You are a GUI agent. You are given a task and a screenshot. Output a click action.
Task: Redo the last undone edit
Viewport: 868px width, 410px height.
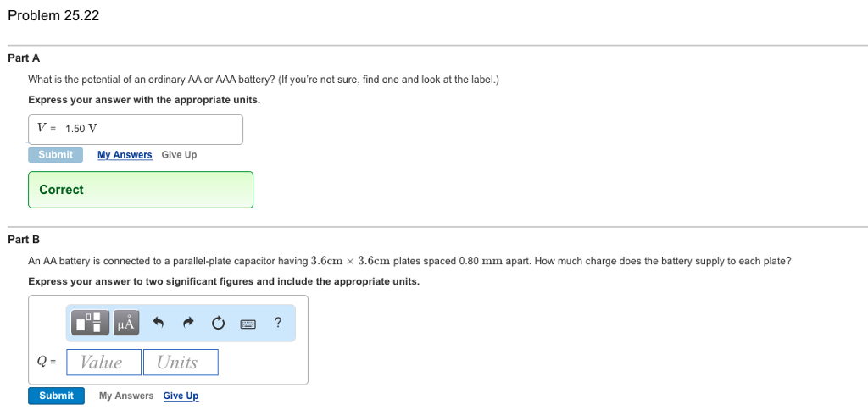(x=188, y=323)
